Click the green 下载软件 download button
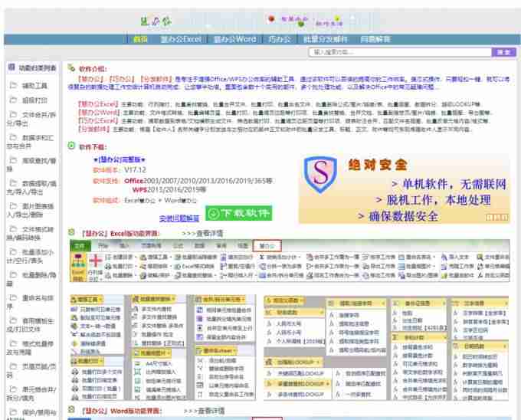 point(238,213)
